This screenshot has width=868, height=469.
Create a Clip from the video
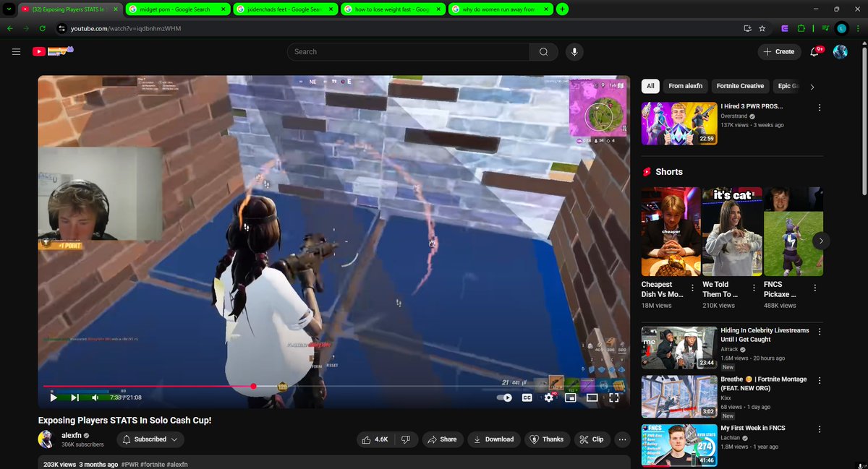[x=592, y=439]
